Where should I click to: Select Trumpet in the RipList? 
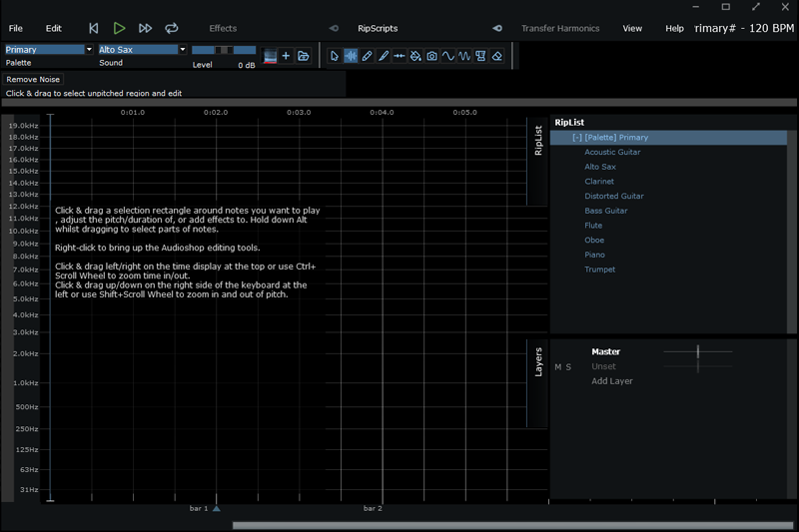pyautogui.click(x=600, y=269)
